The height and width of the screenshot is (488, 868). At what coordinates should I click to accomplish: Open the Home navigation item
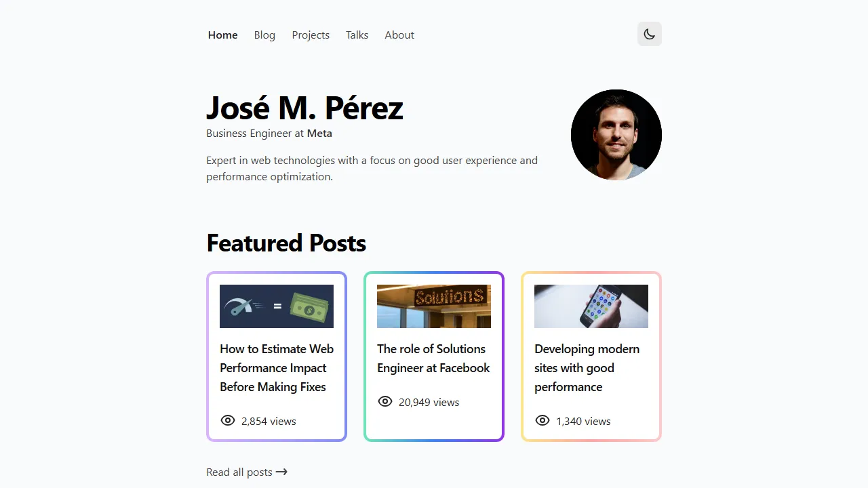[222, 35]
